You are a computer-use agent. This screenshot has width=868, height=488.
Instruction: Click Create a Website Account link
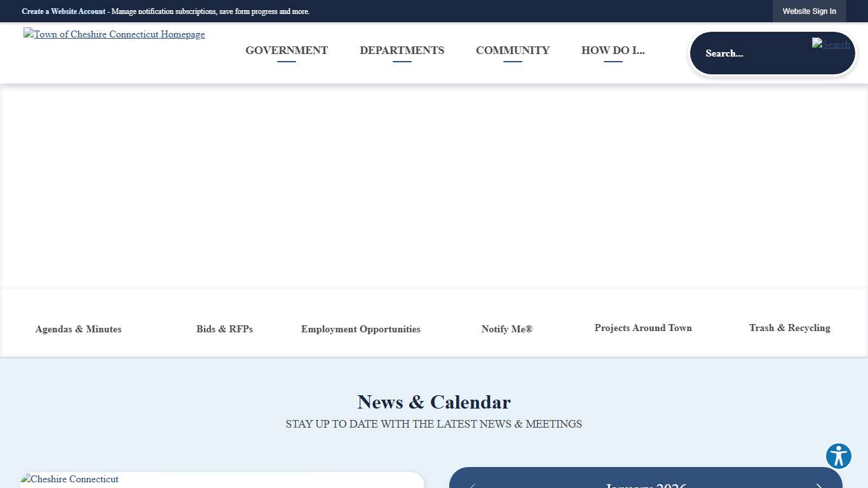(x=64, y=11)
